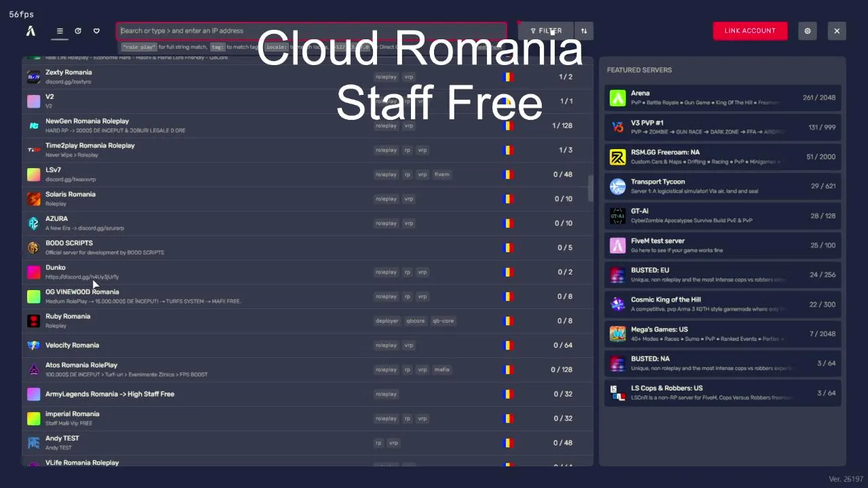Click Time2play Romania Roleplay server icon
The width and height of the screenshot is (868, 488).
click(33, 150)
